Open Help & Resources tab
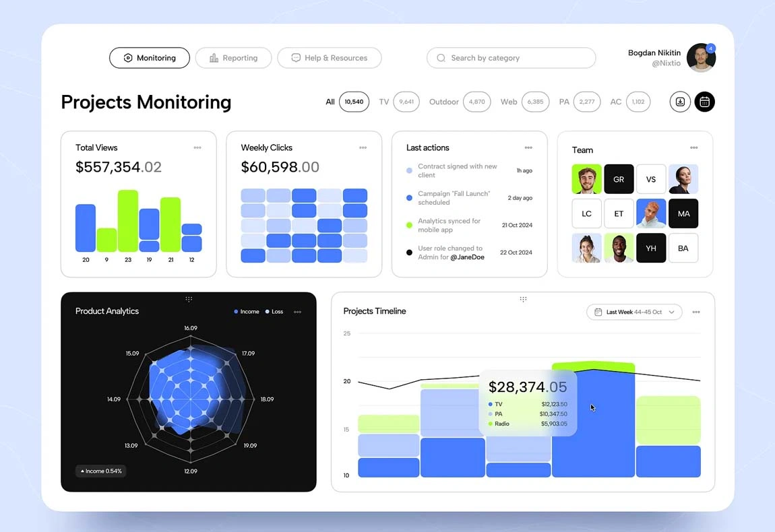 coord(329,58)
